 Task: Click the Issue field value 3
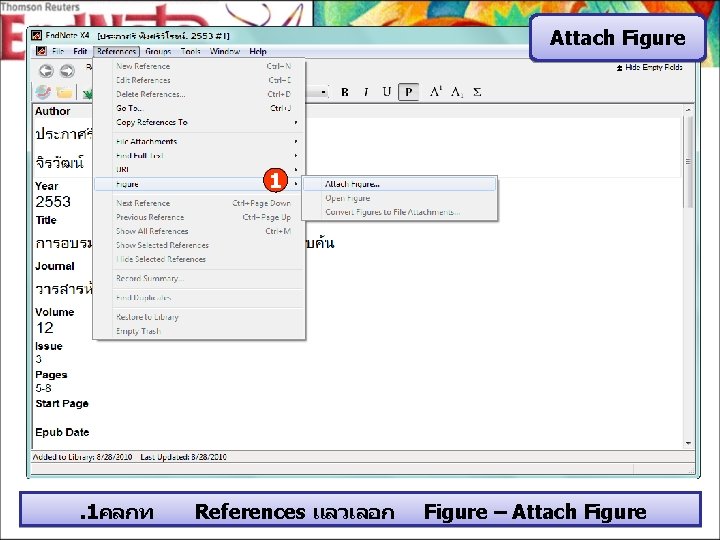[x=39, y=360]
